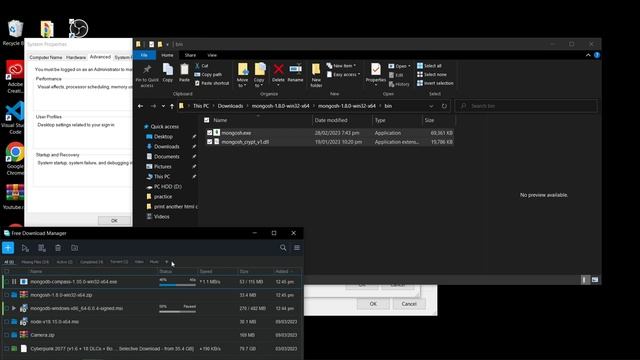
Task: Click the mongodb-compass download progress bar
Action: tap(178, 285)
